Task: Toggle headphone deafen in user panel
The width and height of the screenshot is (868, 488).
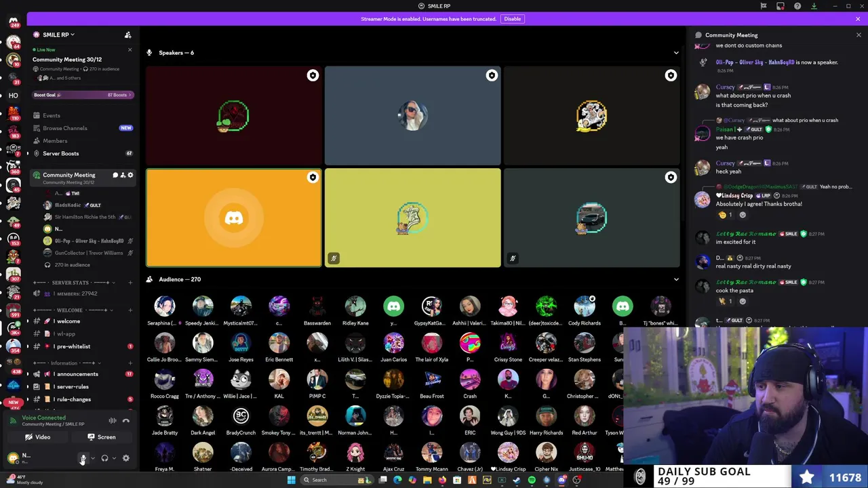Action: point(104,458)
